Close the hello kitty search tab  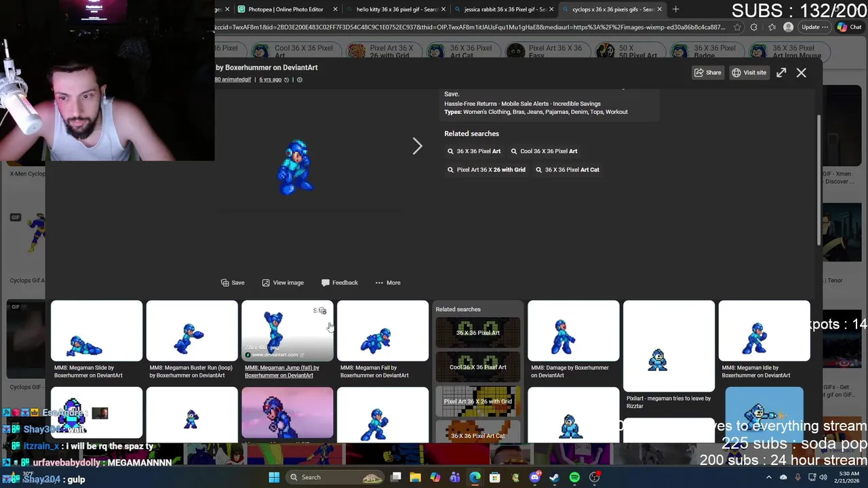click(x=443, y=9)
